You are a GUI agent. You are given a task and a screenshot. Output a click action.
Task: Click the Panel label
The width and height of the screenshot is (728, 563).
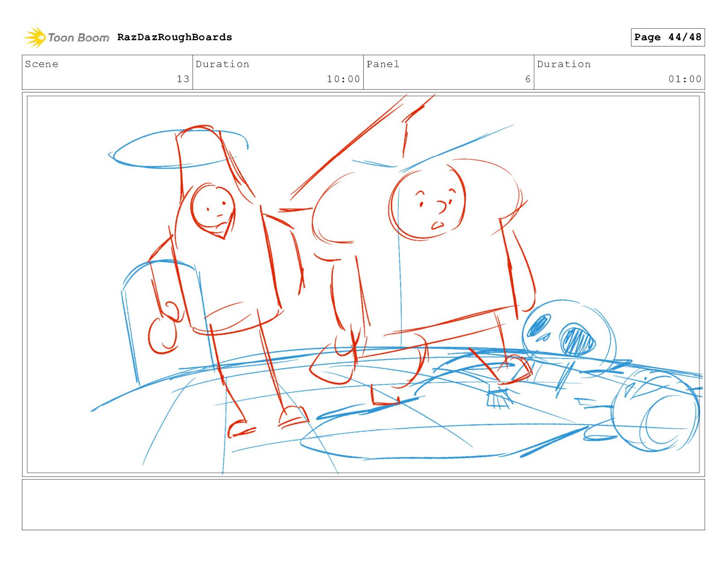(x=383, y=64)
